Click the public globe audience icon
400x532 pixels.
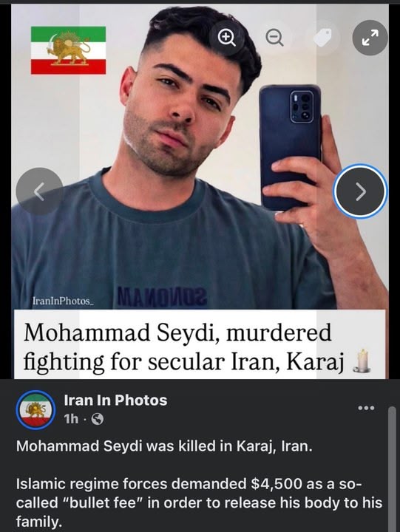(x=98, y=420)
